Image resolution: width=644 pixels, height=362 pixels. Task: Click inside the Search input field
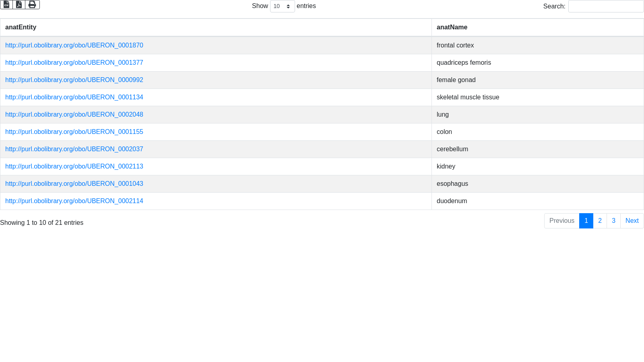pos(606,6)
